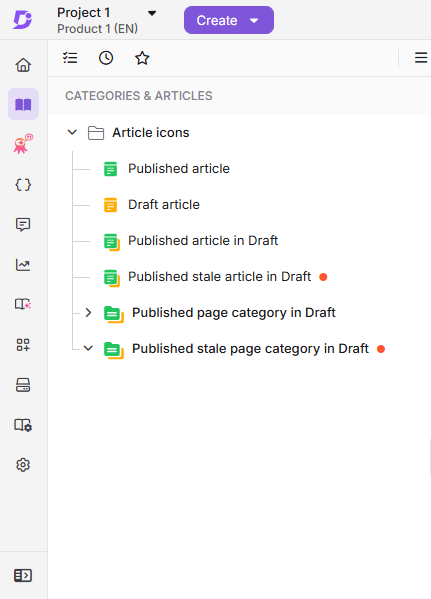Screen dimensions: 431x599
Task: Open the Feedback comment icon
Action: point(23,225)
